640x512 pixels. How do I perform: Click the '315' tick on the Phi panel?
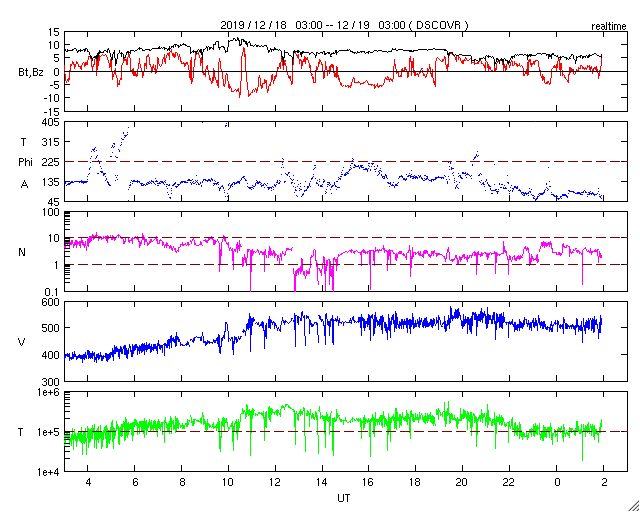(x=51, y=142)
